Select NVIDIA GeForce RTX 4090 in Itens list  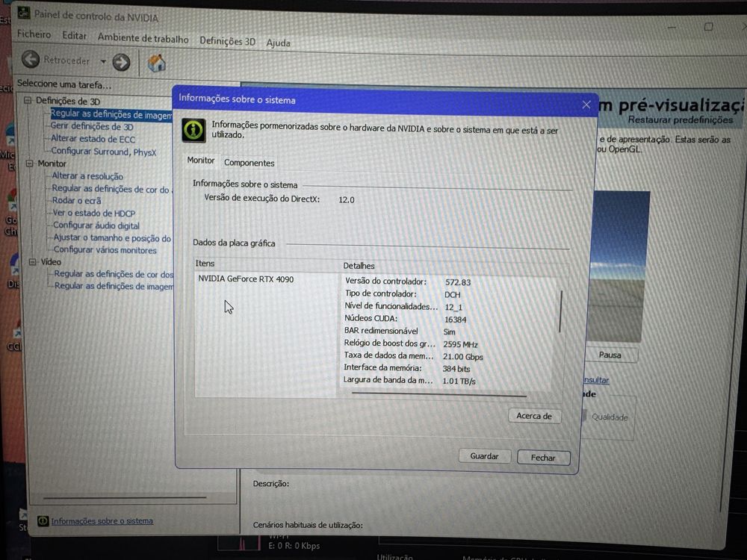click(246, 279)
